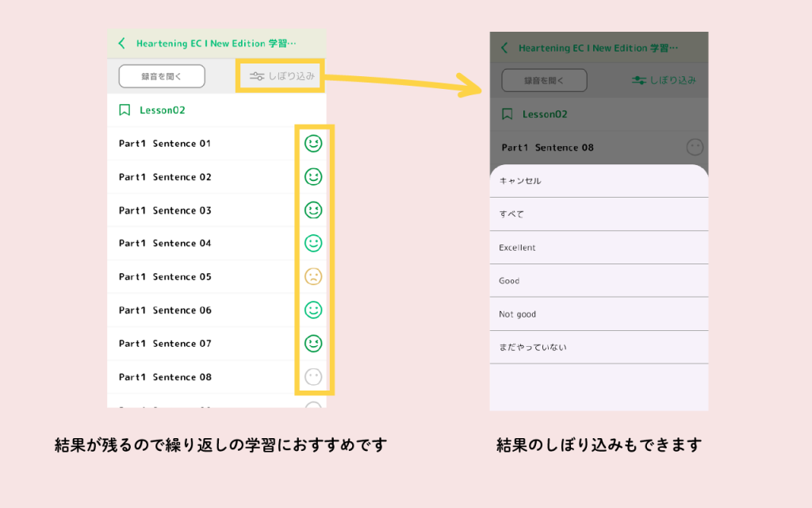Viewport: 812px width, 508px height.
Task: Choose キャンセル in the filter sheet
Action: 599,181
